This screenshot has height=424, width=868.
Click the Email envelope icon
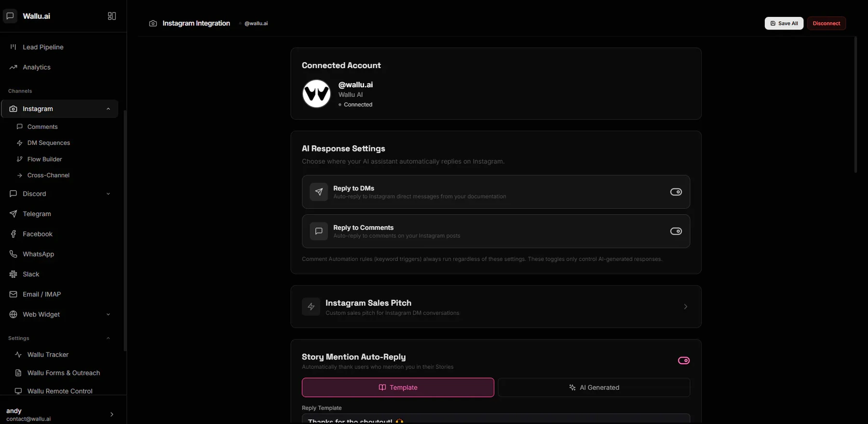pos(13,294)
